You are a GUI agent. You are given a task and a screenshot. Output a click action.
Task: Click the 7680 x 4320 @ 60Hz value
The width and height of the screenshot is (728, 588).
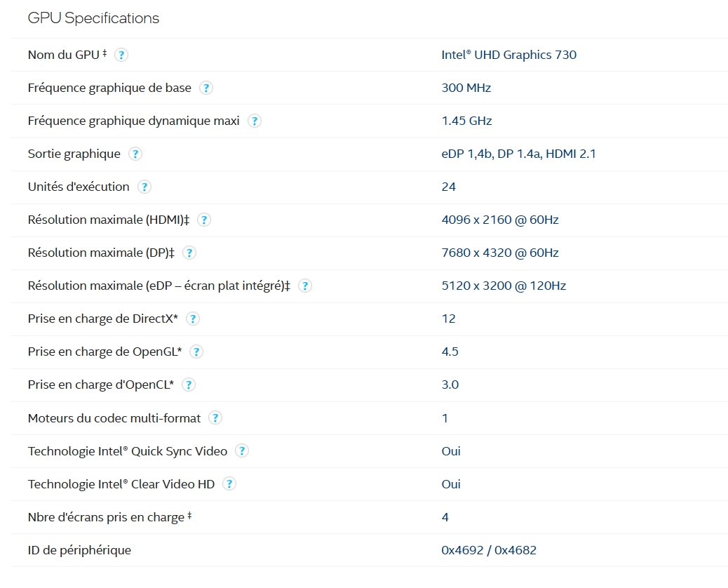(x=499, y=253)
